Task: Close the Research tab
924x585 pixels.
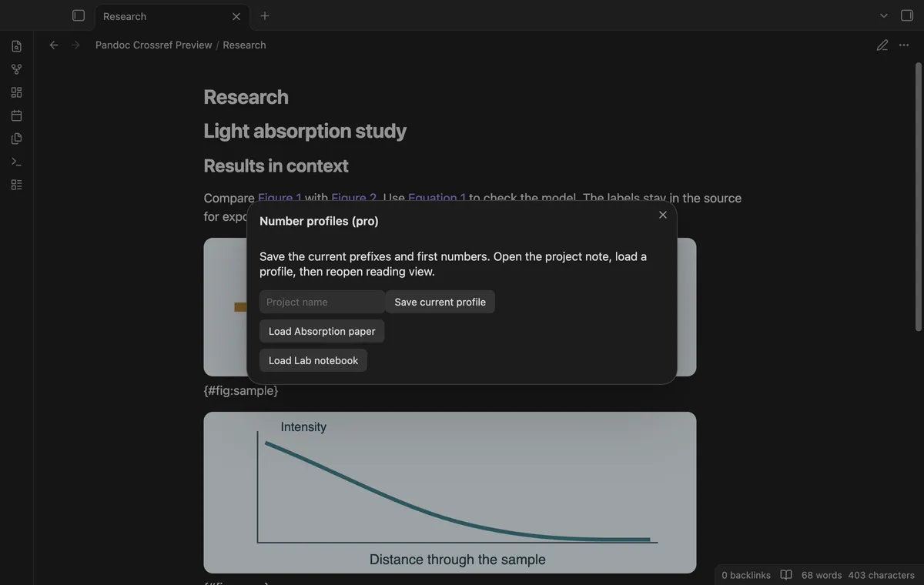Action: tap(236, 16)
